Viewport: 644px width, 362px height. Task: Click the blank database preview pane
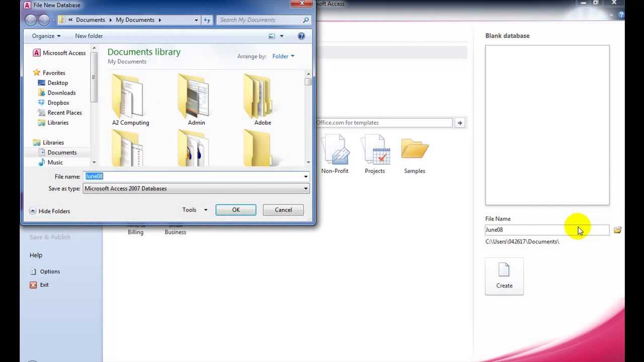(547, 125)
